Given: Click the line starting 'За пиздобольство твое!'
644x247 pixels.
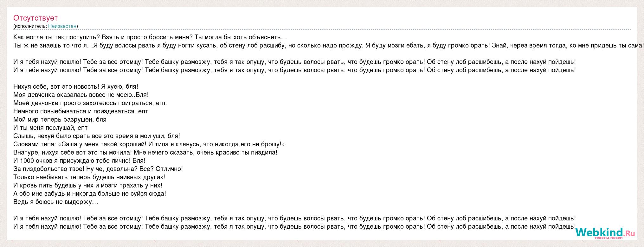Looking at the screenshot, I should pyautogui.click(x=98, y=169).
